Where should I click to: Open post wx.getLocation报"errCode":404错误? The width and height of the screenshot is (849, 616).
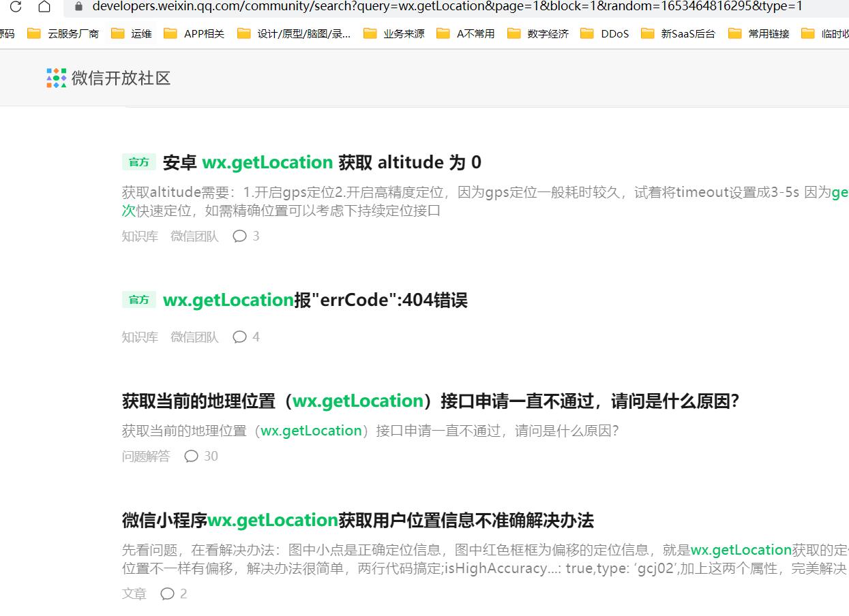pyautogui.click(x=315, y=300)
